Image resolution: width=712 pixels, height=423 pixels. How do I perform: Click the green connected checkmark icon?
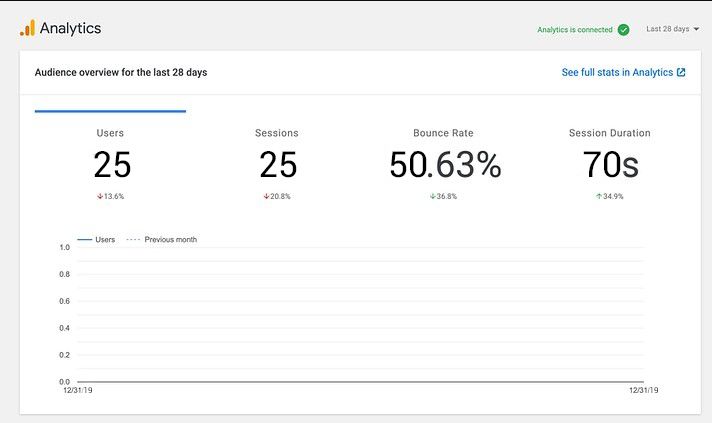[x=623, y=29]
